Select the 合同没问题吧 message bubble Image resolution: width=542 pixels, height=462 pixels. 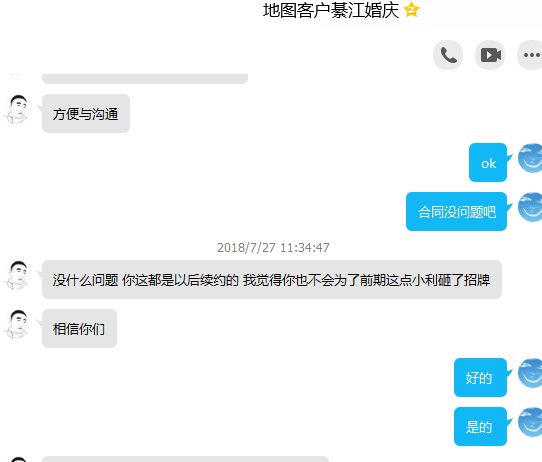pyautogui.click(x=457, y=211)
